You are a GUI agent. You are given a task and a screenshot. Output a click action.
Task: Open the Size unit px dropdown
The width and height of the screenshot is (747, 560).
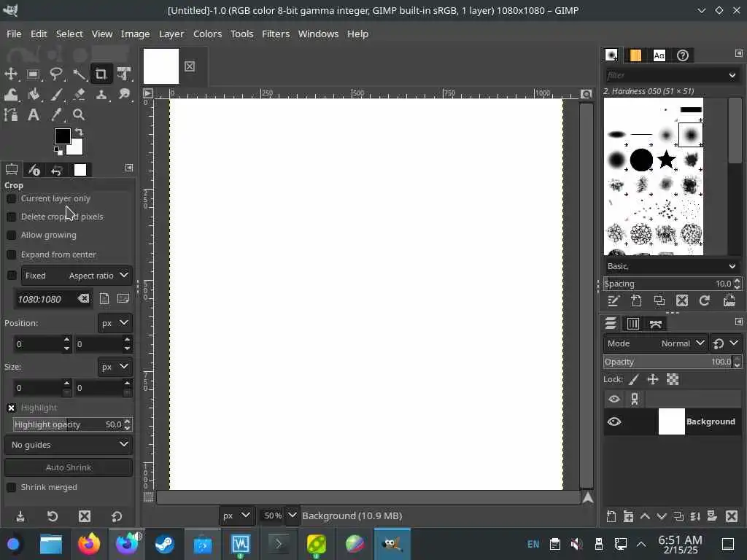(x=115, y=367)
